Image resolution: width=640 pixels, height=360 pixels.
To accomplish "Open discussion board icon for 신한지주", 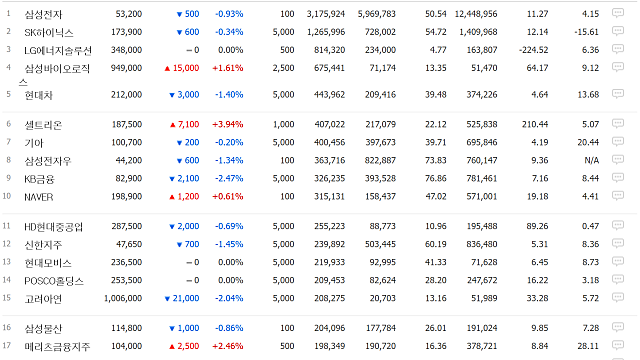I will [x=618, y=244].
